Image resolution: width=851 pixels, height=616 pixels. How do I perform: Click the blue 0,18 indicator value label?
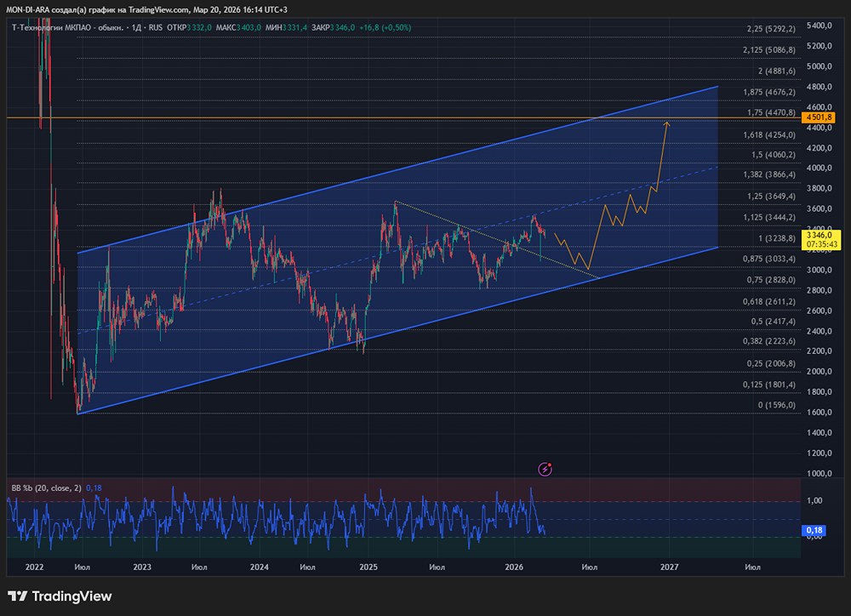813,530
